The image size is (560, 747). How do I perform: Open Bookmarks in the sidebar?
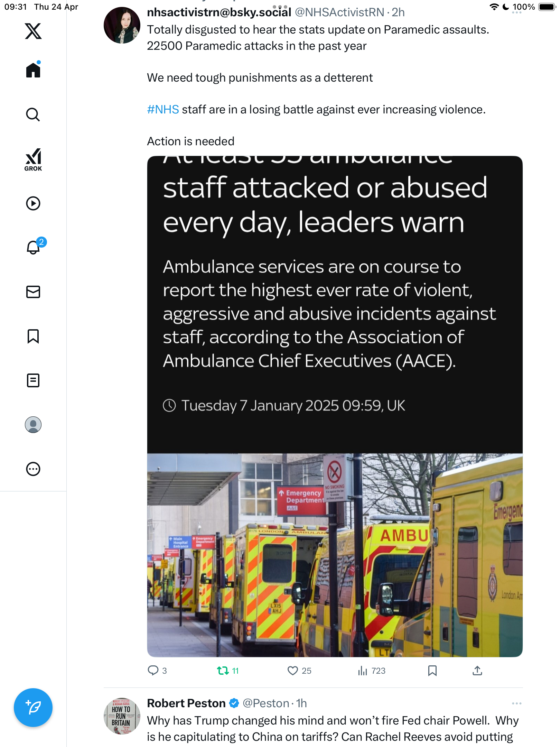click(33, 336)
